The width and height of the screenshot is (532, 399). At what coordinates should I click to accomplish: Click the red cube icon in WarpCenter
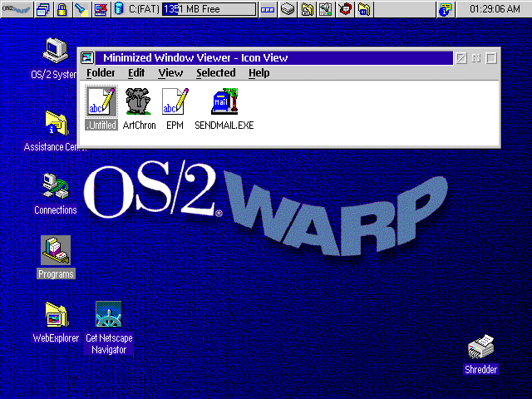[345, 9]
